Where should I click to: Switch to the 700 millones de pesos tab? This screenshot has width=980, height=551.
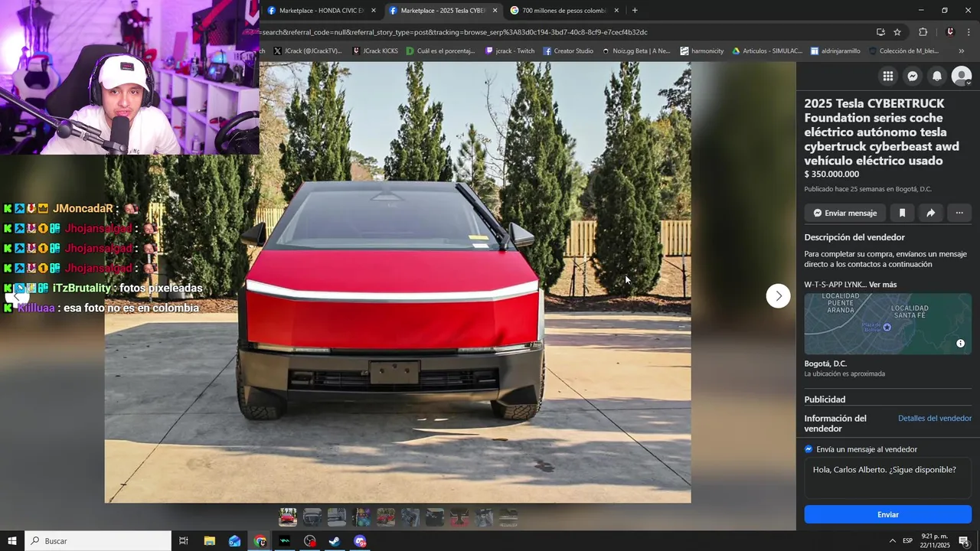tap(563, 11)
